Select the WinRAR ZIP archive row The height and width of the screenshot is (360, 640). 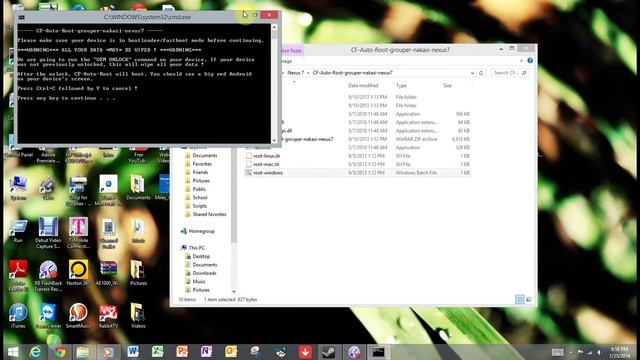coord(357,139)
